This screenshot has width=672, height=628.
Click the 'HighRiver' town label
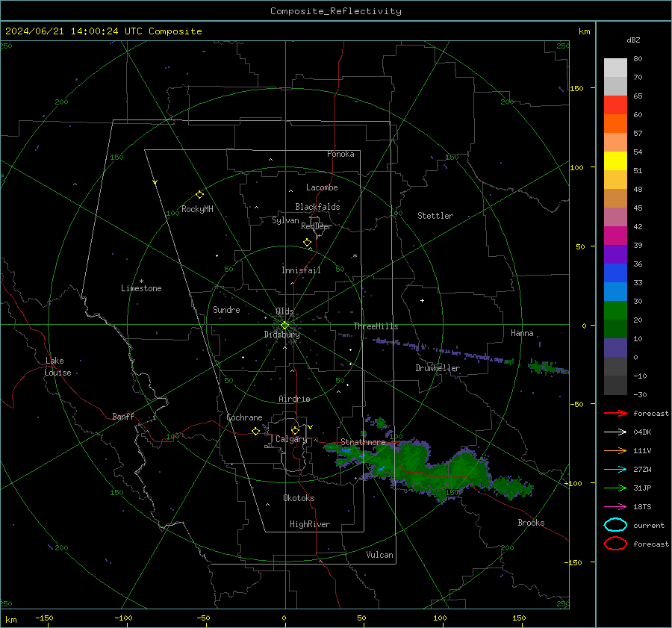309,524
